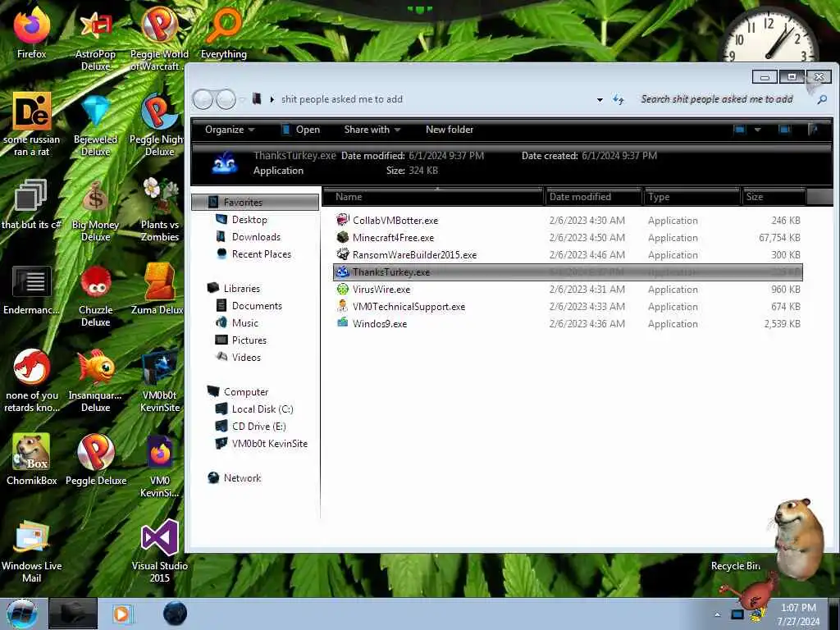Select Peggle Deluxe desktop icon

pos(96,459)
